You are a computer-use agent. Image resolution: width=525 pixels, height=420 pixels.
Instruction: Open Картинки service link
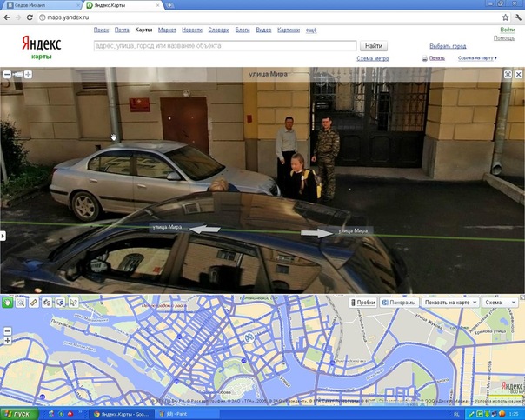(289, 30)
